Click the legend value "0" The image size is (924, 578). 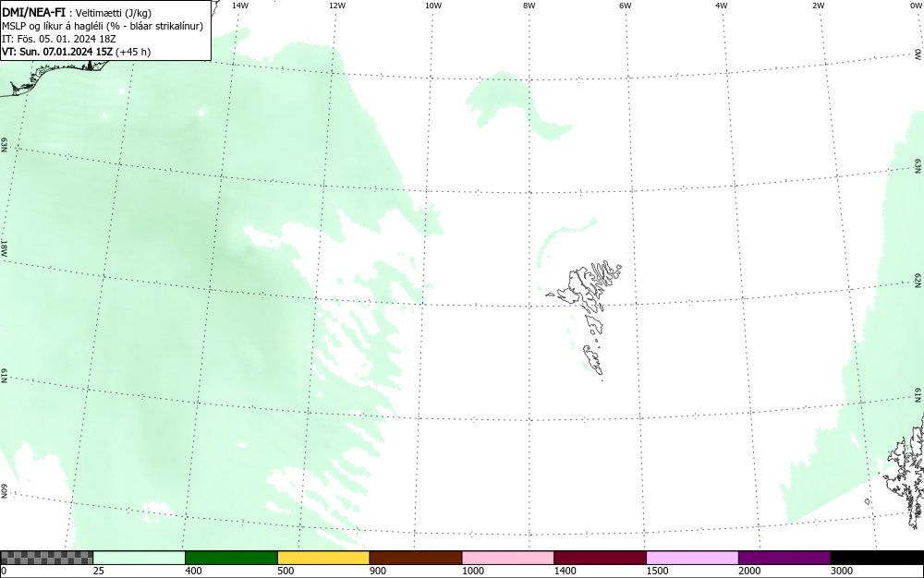coord(4,571)
